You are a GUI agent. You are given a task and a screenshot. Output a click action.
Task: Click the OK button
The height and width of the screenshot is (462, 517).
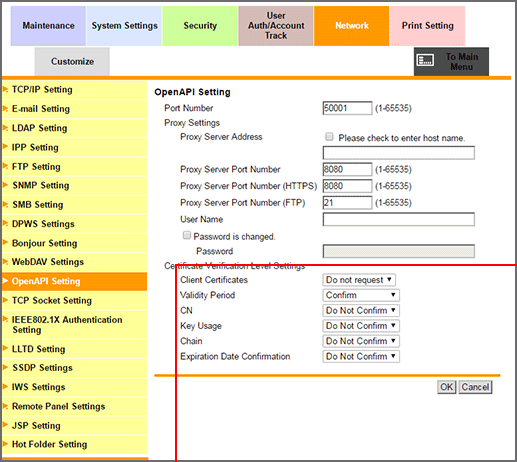point(446,387)
